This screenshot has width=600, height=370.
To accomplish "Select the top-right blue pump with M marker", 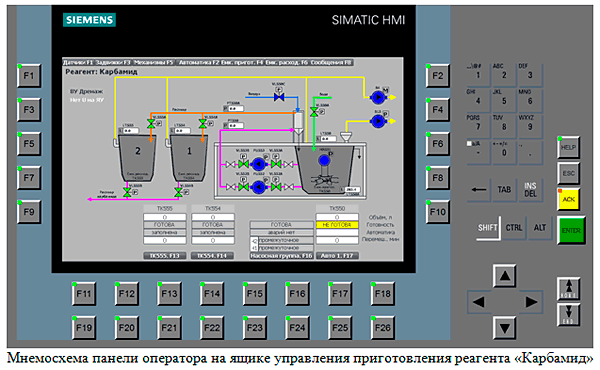I will [x=378, y=97].
